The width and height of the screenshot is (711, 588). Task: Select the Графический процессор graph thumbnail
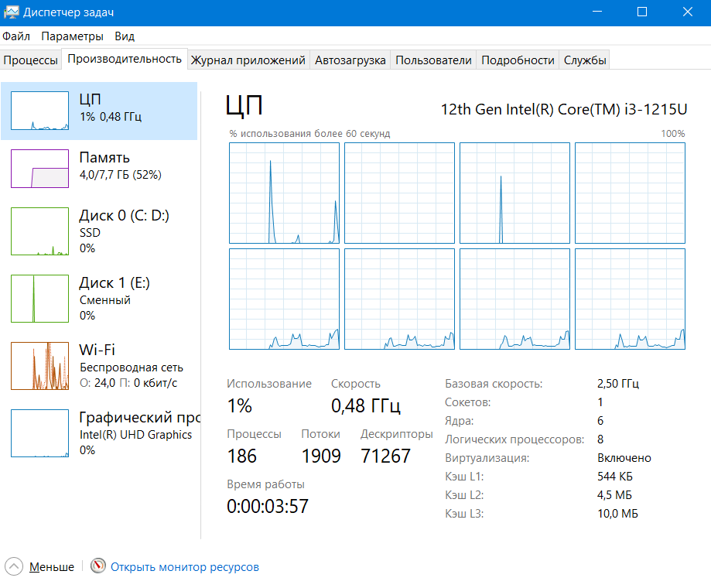(x=40, y=433)
